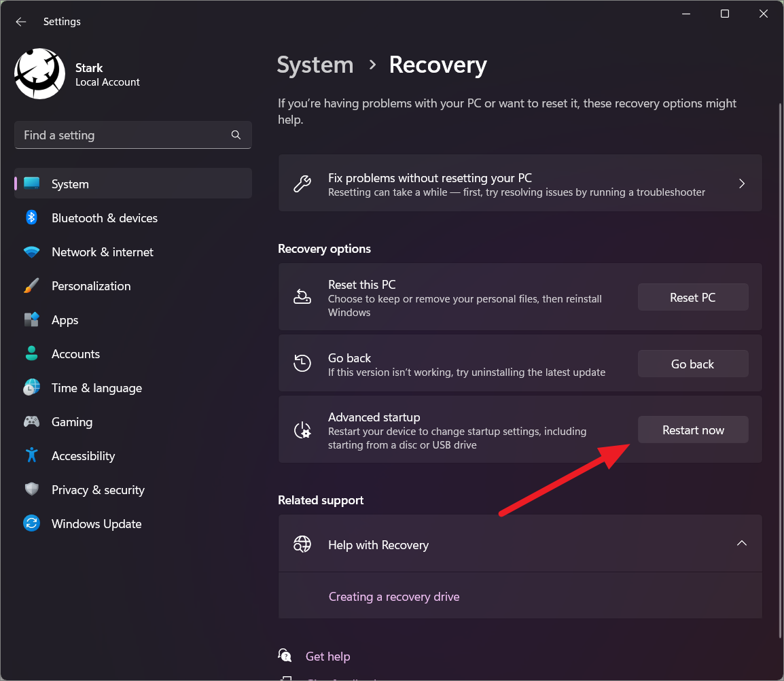
Task: Maximize the Settings window
Action: pos(724,14)
